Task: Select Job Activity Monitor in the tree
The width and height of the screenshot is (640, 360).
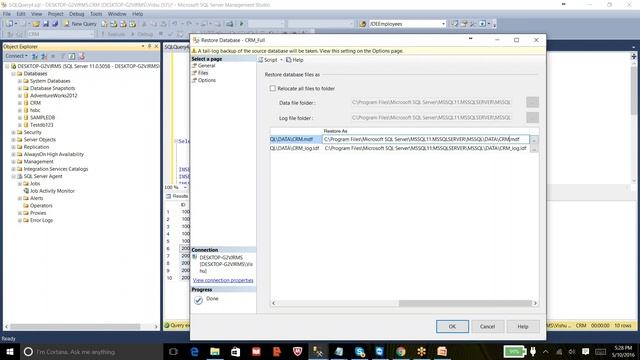Action: coord(52,191)
